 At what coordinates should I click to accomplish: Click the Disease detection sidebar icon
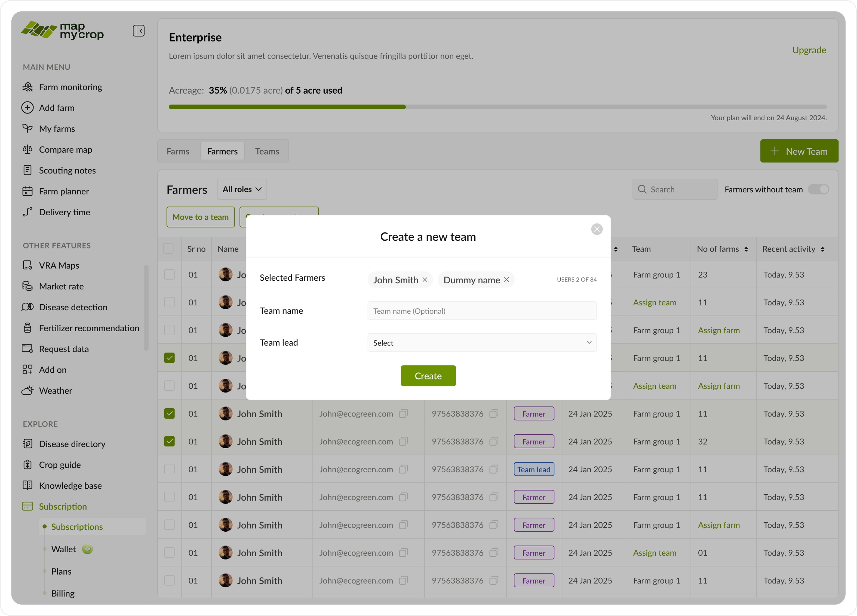pyautogui.click(x=27, y=307)
